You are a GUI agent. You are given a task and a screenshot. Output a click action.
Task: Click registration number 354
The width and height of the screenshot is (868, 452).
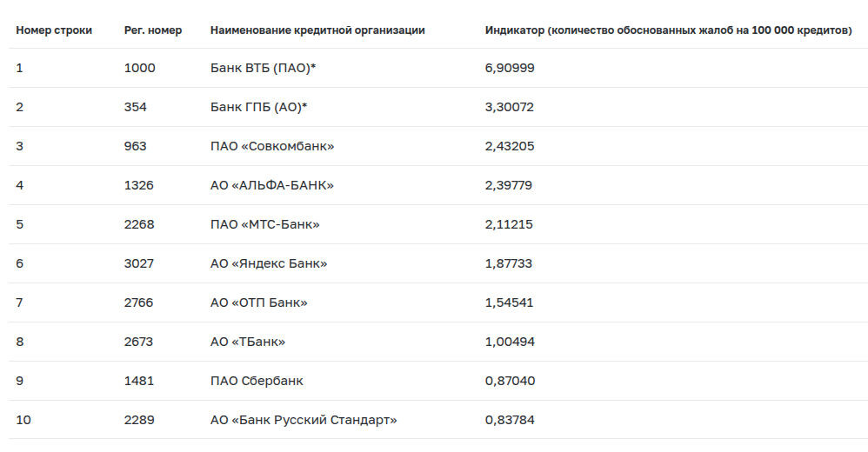(x=135, y=107)
